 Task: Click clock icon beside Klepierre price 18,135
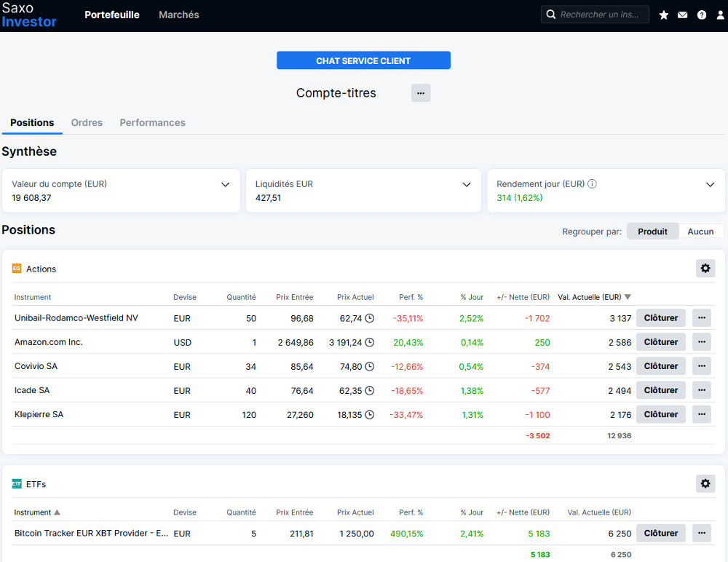tap(370, 415)
